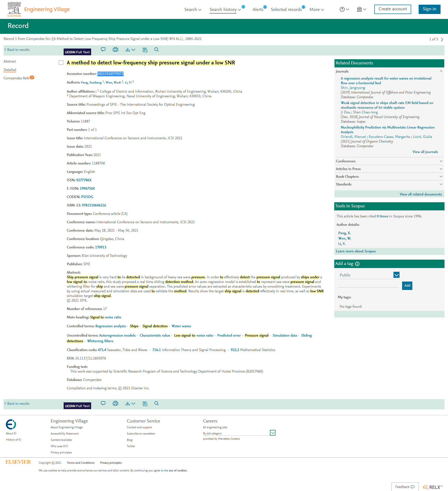Expand the Conferences related documents section
The height and width of the screenshot is (491, 448).
(441, 161)
